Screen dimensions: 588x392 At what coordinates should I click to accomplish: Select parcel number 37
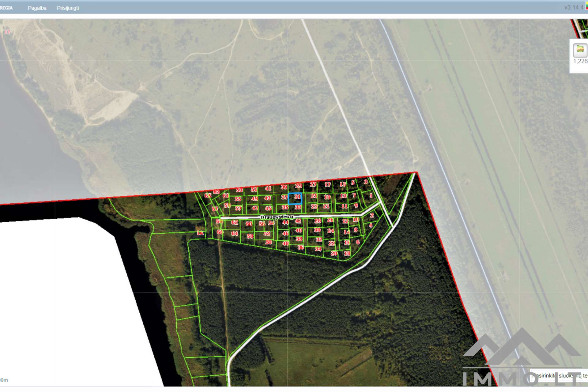[284, 198]
